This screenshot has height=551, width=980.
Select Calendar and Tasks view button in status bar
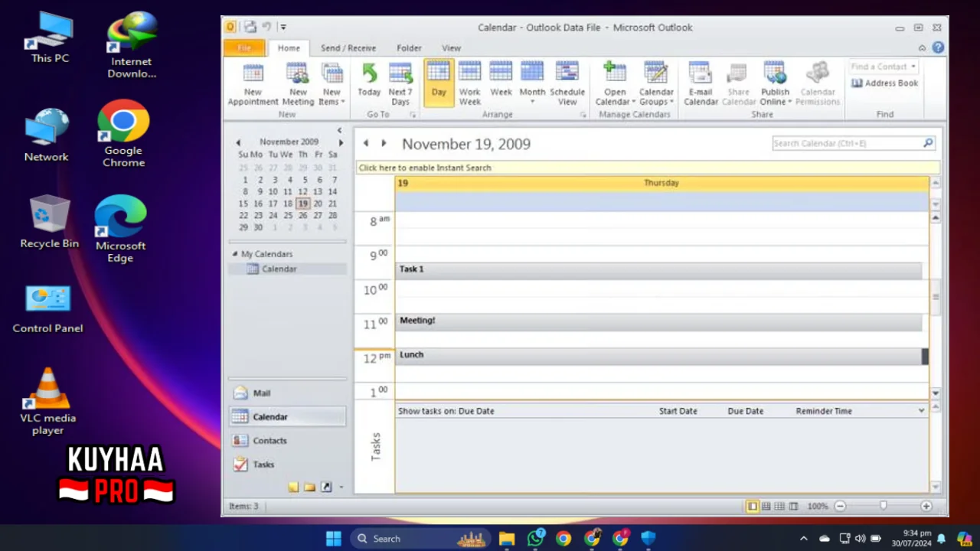click(x=766, y=506)
